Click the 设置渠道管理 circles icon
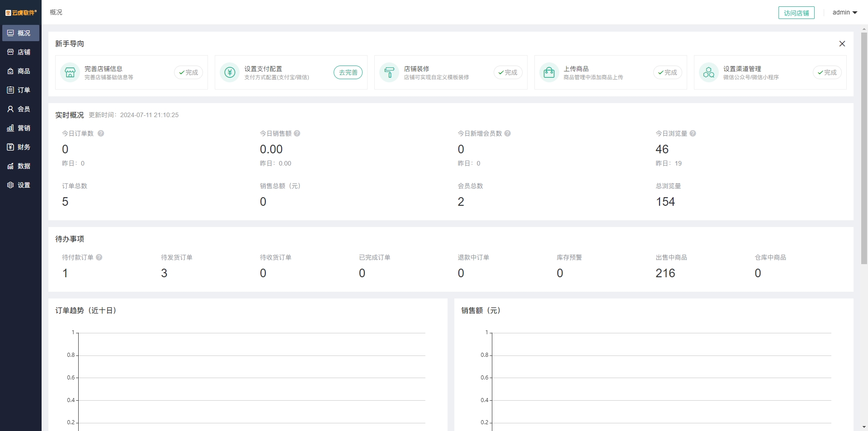Viewport: 868px width, 431px height. (708, 72)
